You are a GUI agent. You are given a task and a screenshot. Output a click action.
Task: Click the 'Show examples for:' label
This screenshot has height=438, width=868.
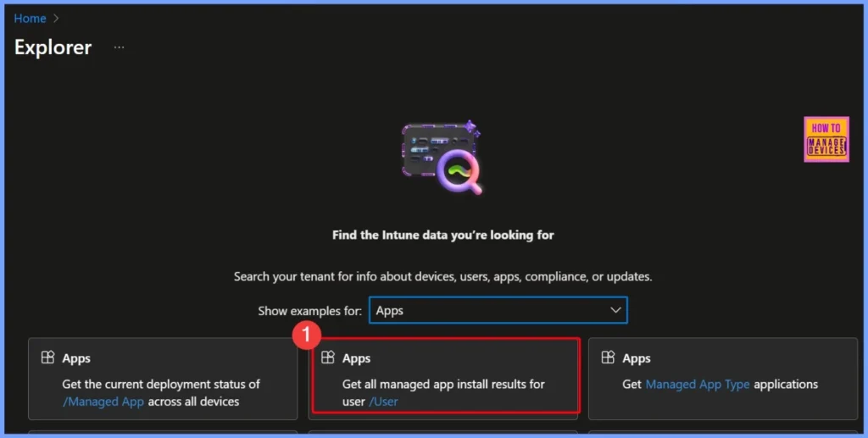coord(310,311)
